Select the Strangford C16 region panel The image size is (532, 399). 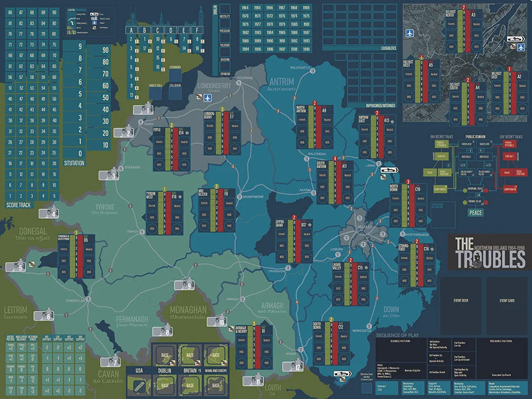[417, 265]
